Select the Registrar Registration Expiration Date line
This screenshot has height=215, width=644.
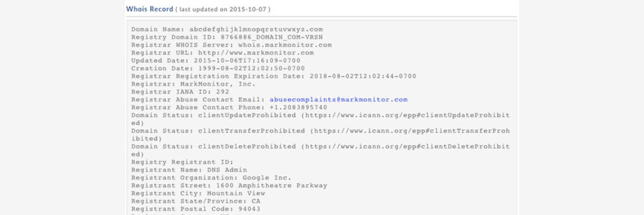pos(274,76)
